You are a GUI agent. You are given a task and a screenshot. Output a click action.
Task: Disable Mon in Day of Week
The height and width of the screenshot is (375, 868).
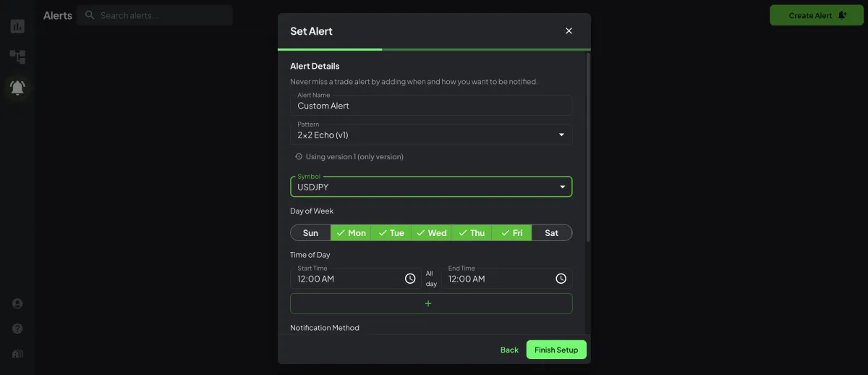(351, 233)
